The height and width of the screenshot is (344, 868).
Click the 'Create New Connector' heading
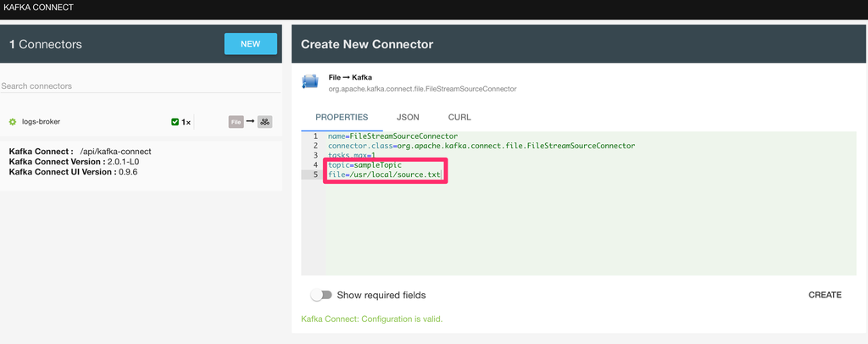367,44
